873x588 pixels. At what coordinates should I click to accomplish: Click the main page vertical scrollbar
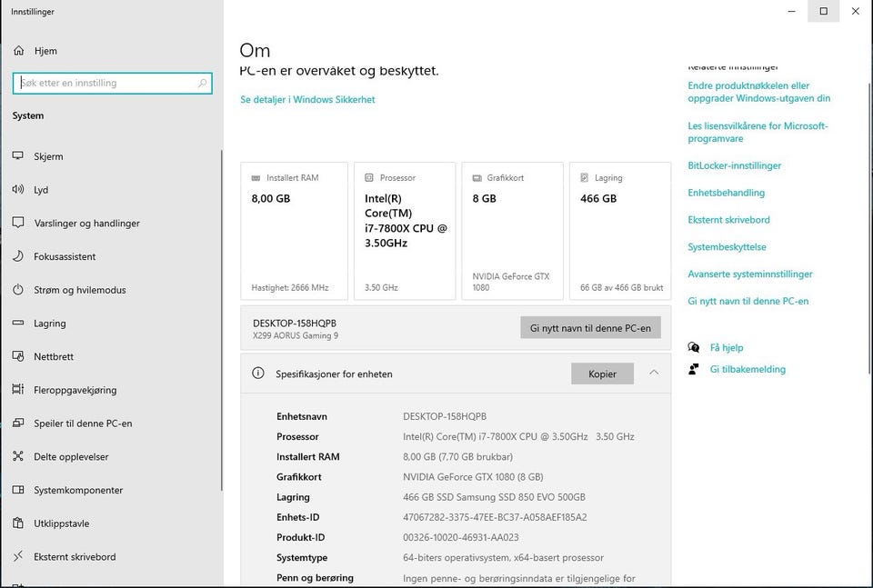869,229
